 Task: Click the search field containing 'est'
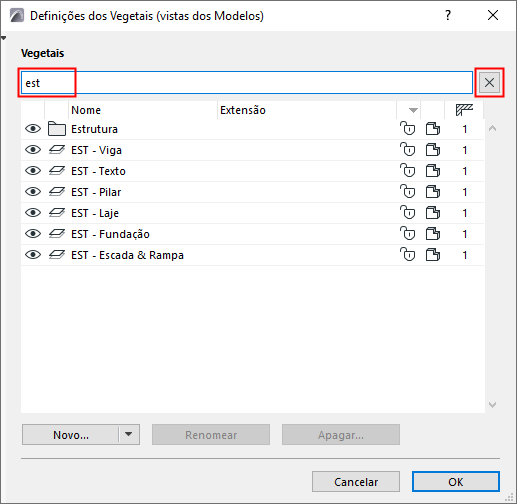tap(246, 82)
